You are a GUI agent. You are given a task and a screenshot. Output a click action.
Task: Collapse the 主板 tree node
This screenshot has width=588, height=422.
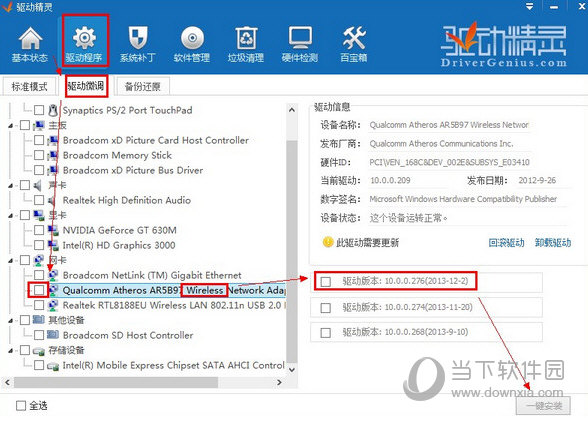(11, 126)
